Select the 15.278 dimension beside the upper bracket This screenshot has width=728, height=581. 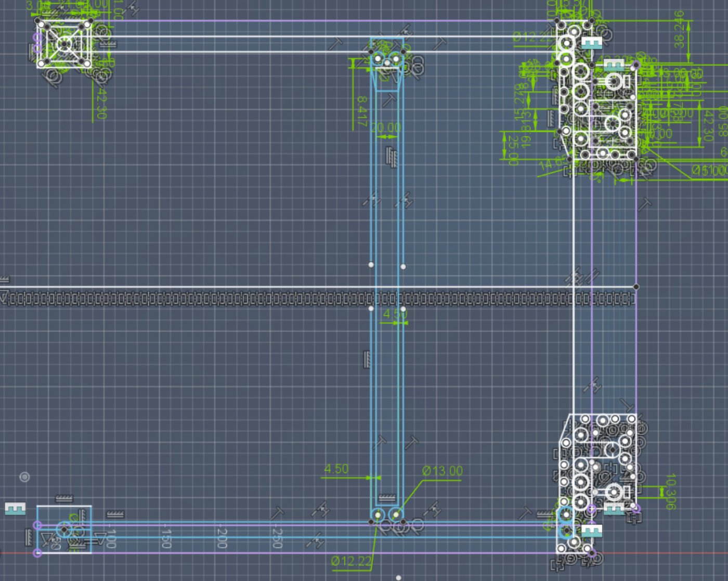pos(518,102)
